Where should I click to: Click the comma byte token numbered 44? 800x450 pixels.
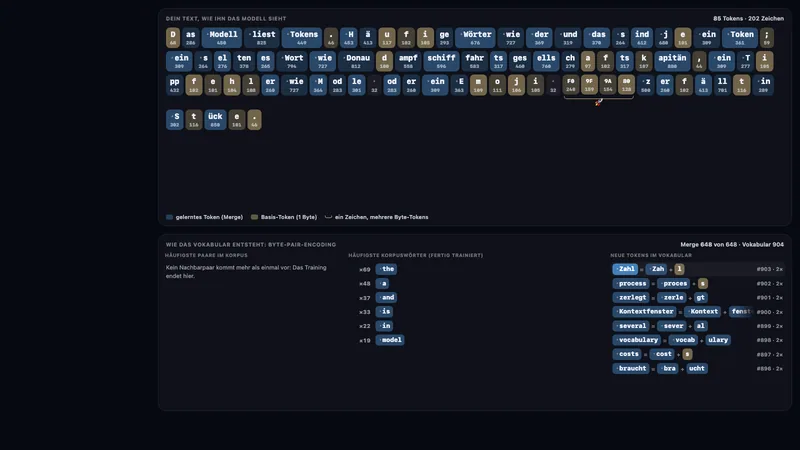pyautogui.click(x=699, y=61)
